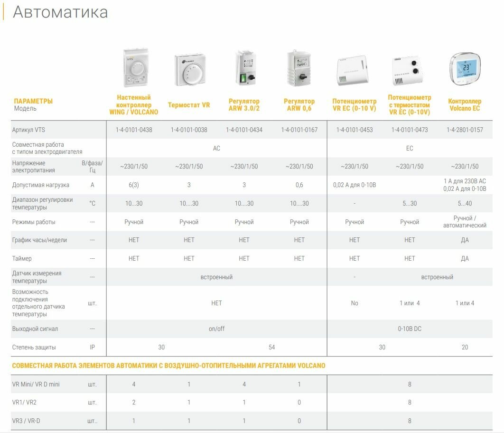Click the 'AC' motor type cell
Image resolution: width=504 pixels, height=433 pixels.
(x=216, y=148)
